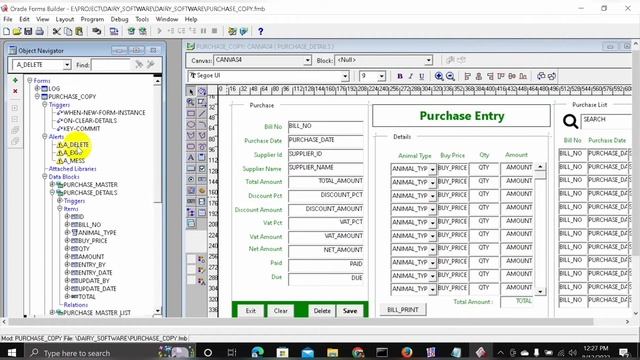Select the Rectangle drawing tool

(191, 113)
